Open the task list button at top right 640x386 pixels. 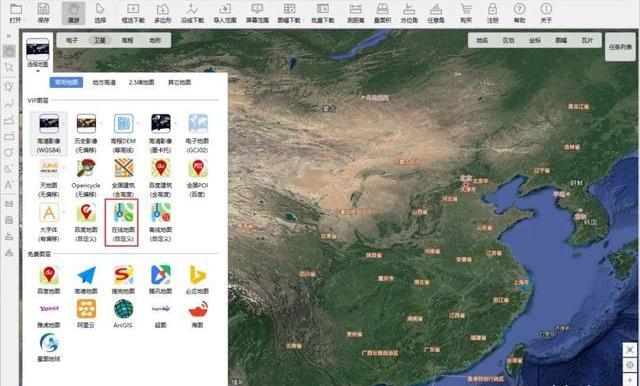620,47
